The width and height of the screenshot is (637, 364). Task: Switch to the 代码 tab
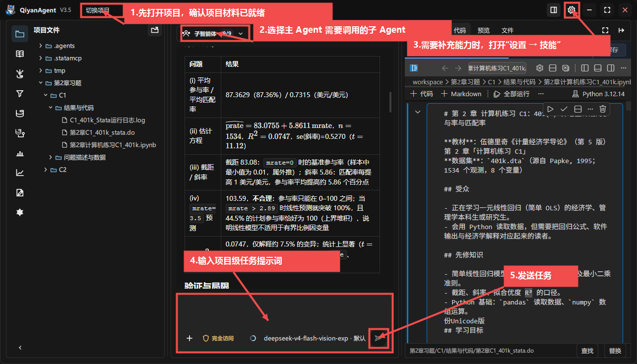coord(460,30)
